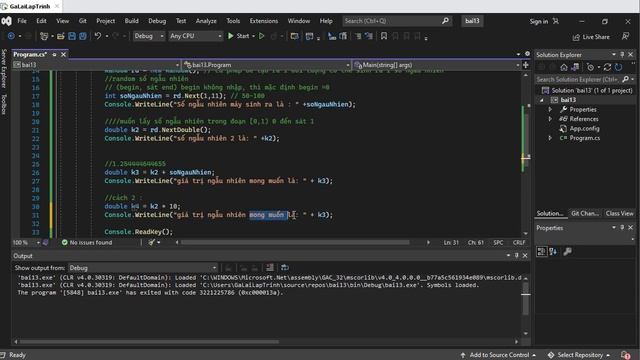Switch to the Class View tab
The height and width of the screenshot is (360, 640).
pos(619,213)
